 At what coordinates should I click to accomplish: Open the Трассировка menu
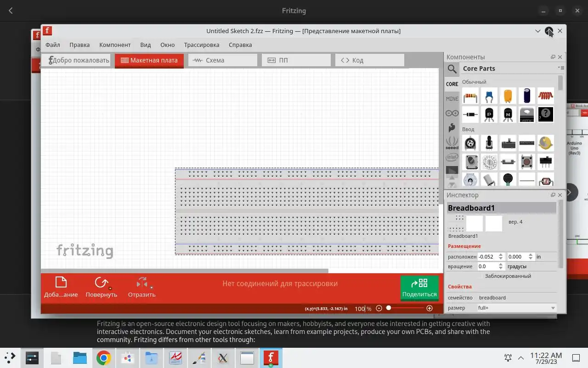coord(202,45)
